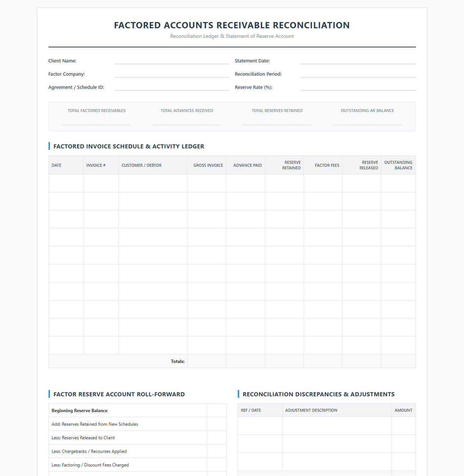Viewport: 464px width, 476px height.
Task: Click the Factor Reserve Account Roll-Forward heading
Action: coord(119,394)
